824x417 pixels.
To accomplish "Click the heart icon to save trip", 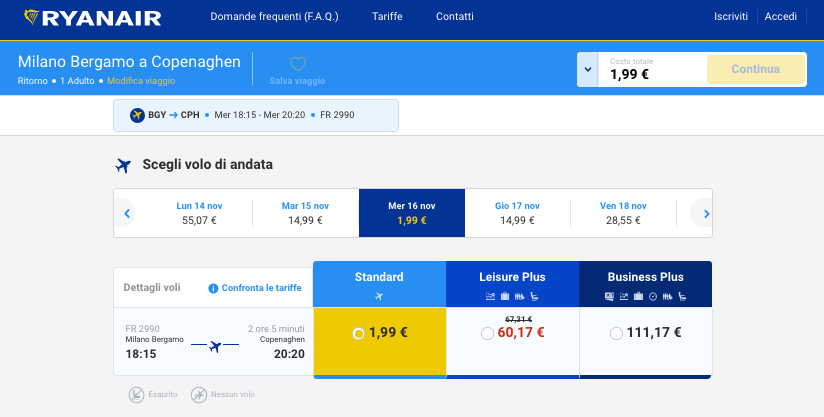I will [297, 64].
